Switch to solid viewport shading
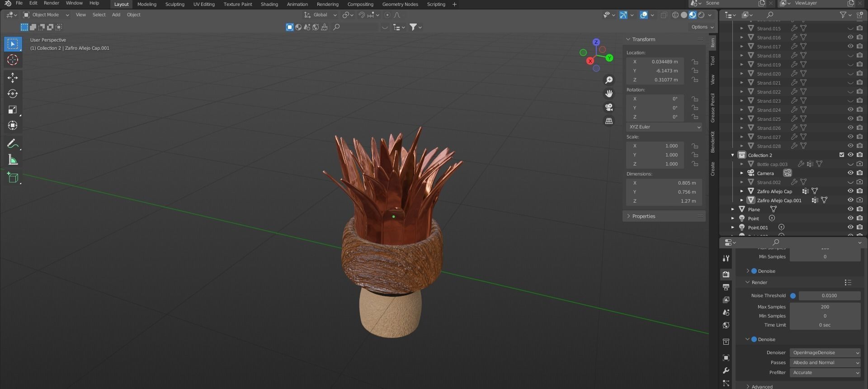 [x=684, y=15]
